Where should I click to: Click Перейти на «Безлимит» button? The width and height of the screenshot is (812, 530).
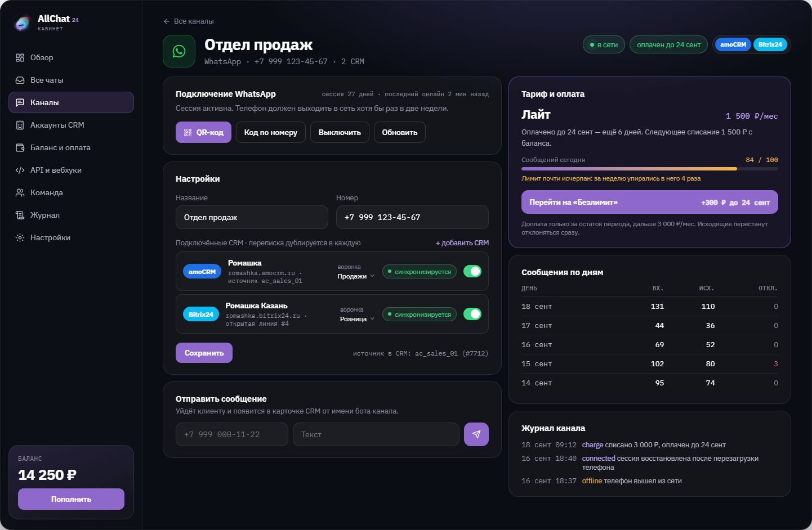(650, 202)
